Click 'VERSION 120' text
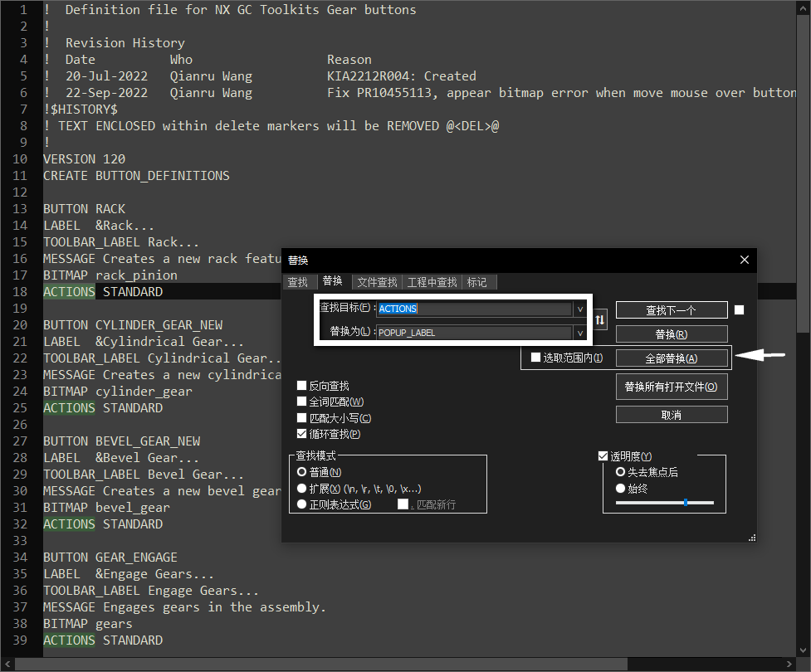This screenshot has height=672, width=811. coord(85,159)
